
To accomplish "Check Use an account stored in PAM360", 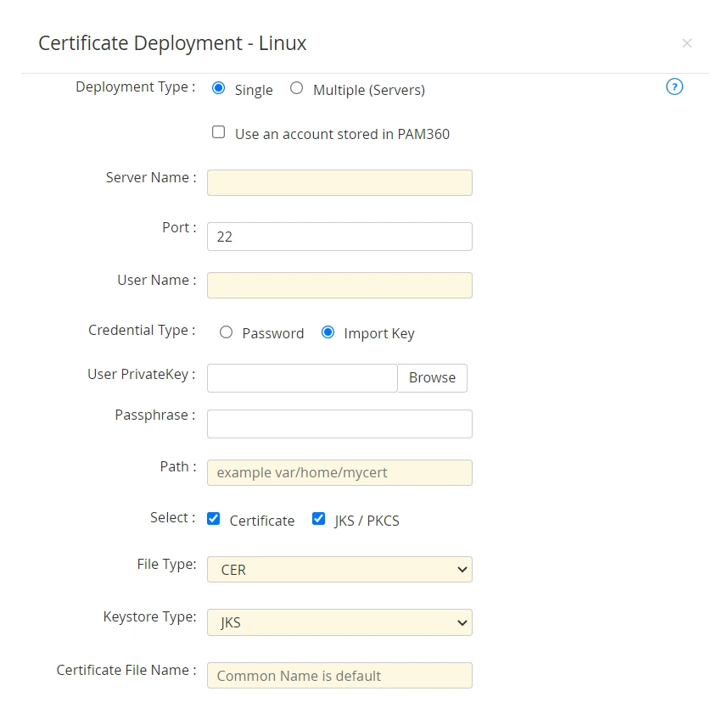I will [218, 133].
